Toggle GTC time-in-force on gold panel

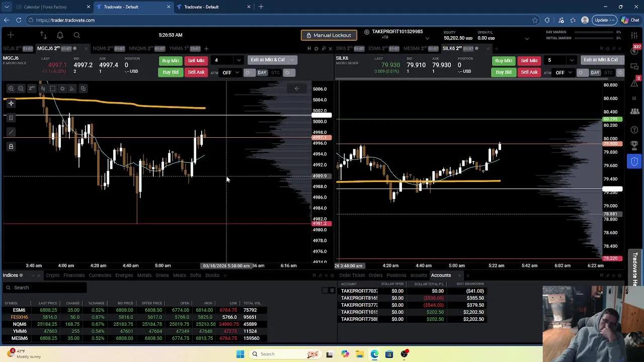(x=275, y=73)
